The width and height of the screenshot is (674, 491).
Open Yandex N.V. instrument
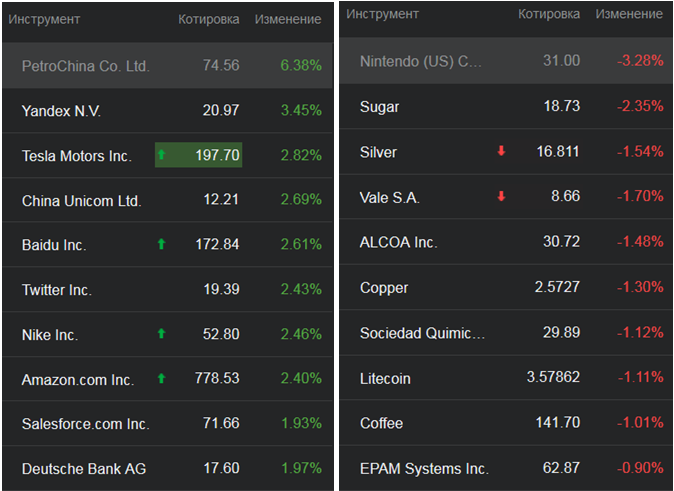(x=62, y=111)
